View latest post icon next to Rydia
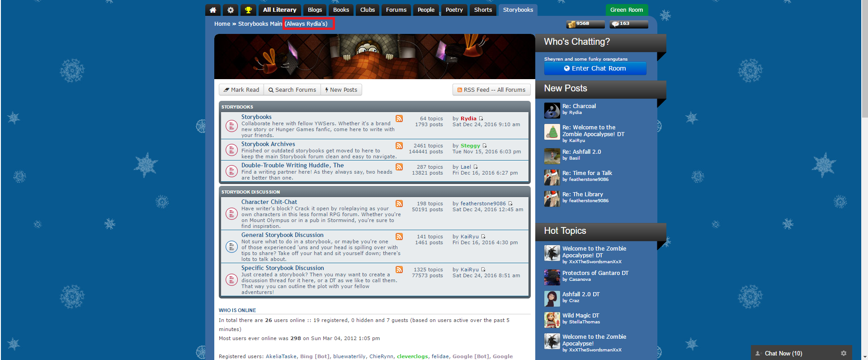868x360 pixels. tap(481, 118)
